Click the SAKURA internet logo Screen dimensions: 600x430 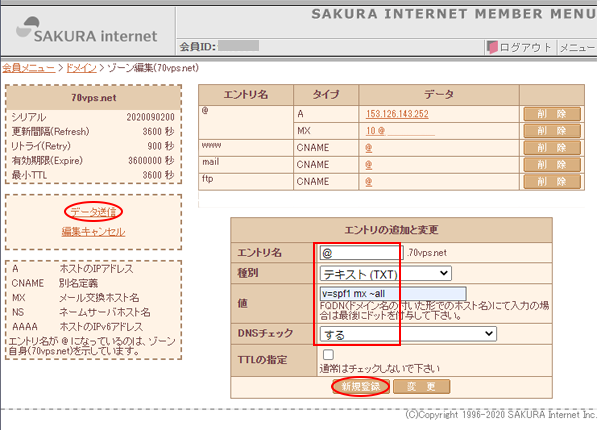click(x=87, y=31)
